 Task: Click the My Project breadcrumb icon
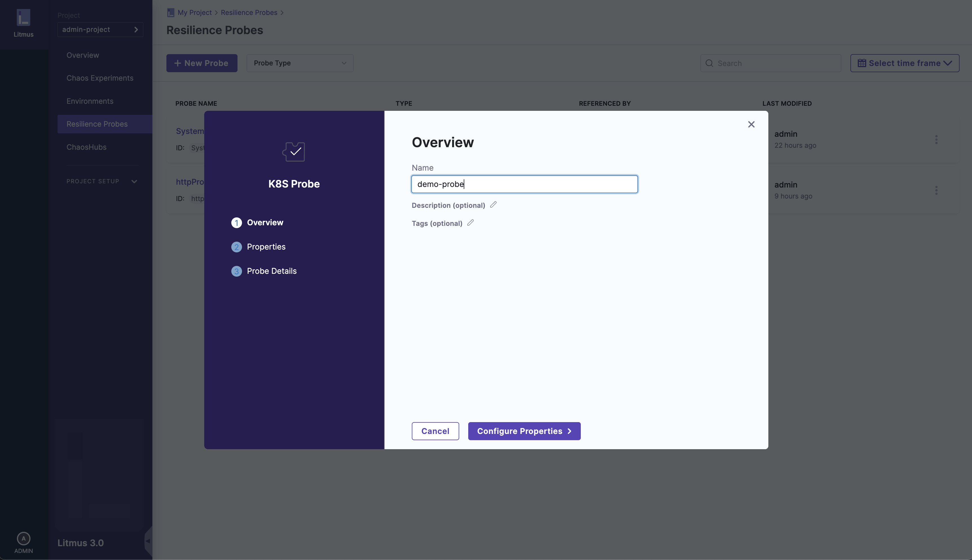170,13
